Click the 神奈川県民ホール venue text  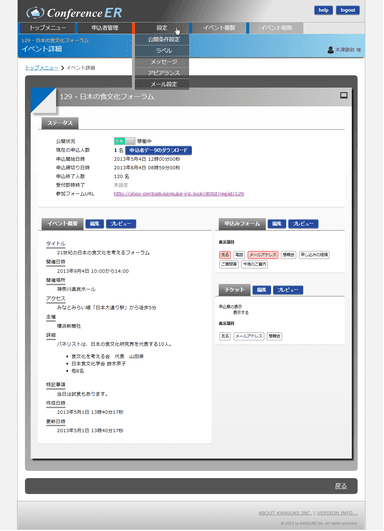(x=76, y=289)
